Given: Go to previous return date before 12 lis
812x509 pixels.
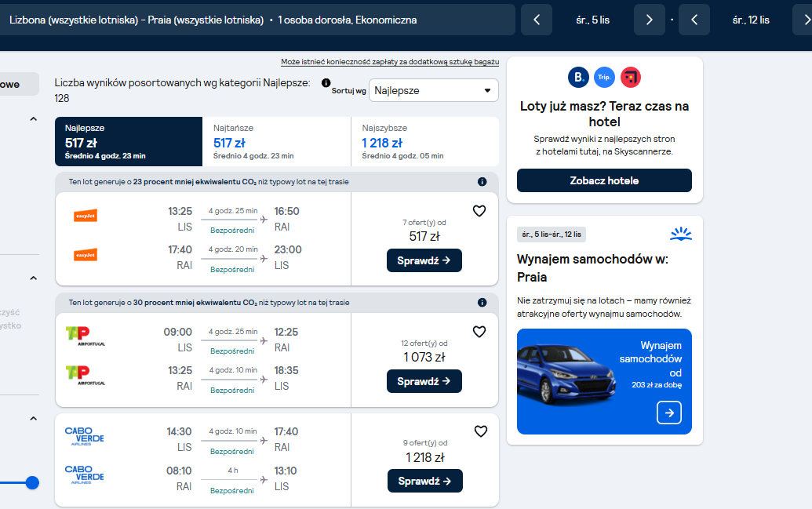Looking at the screenshot, I should pos(694,20).
